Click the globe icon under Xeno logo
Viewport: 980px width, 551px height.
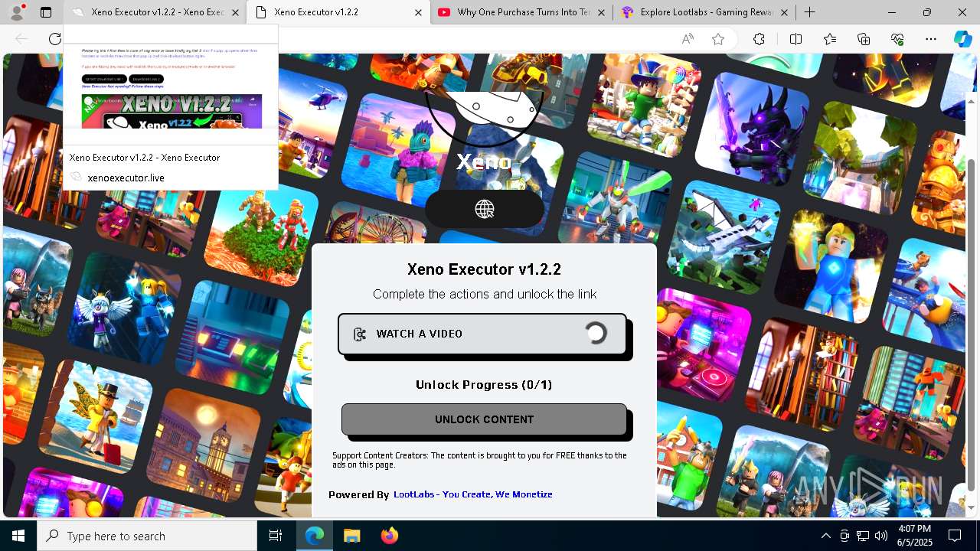485,209
